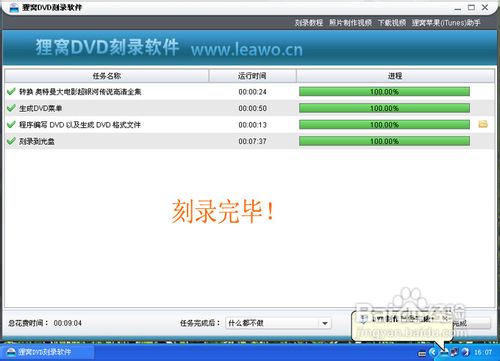Click the 进程 column header
Viewport: 500px width, 361px height.
395,76
